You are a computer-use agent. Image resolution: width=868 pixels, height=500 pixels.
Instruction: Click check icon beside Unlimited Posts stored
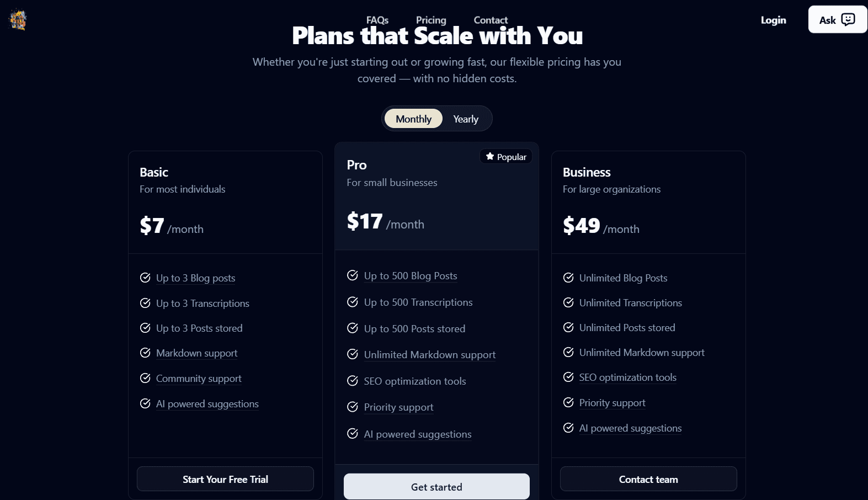tap(568, 327)
